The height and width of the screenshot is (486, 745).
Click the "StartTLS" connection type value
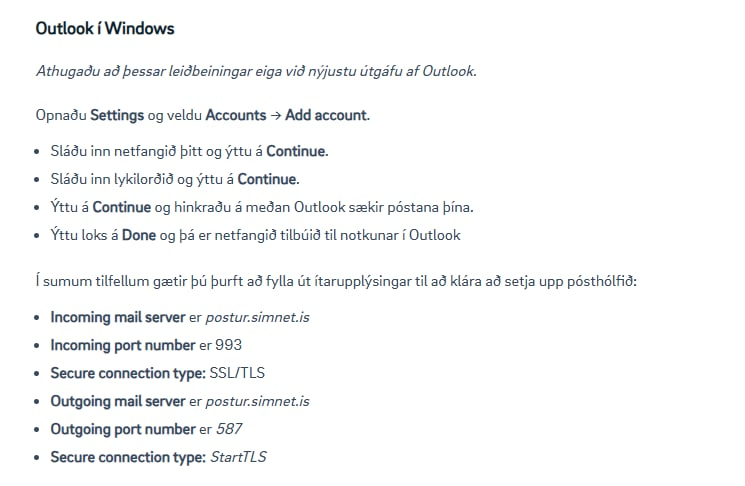point(238,457)
